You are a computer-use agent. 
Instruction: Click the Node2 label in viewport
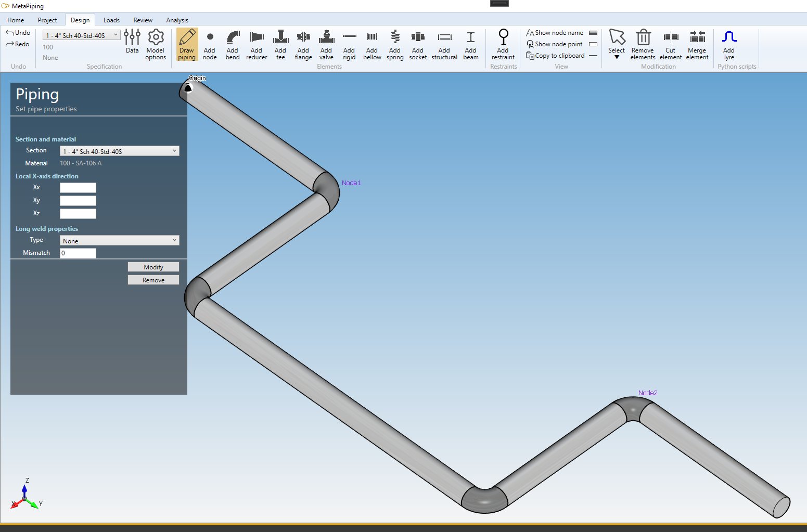click(648, 393)
